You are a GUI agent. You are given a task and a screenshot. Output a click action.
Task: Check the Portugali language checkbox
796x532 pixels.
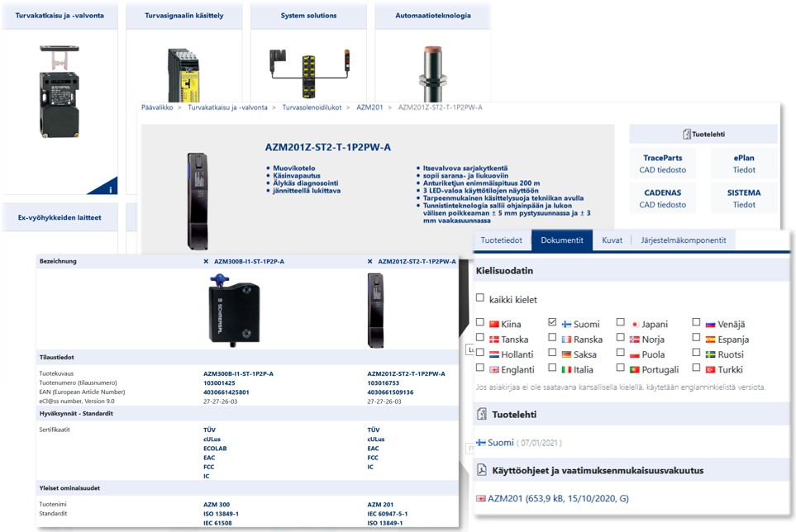(621, 368)
